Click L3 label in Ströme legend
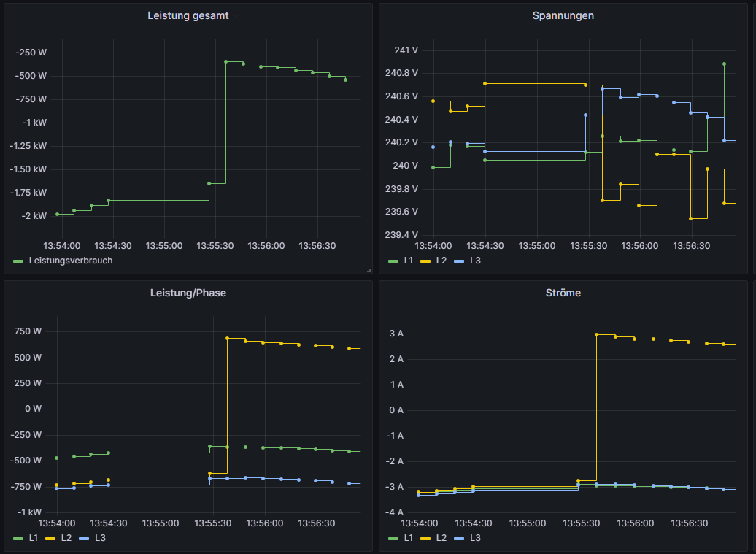 pos(475,538)
